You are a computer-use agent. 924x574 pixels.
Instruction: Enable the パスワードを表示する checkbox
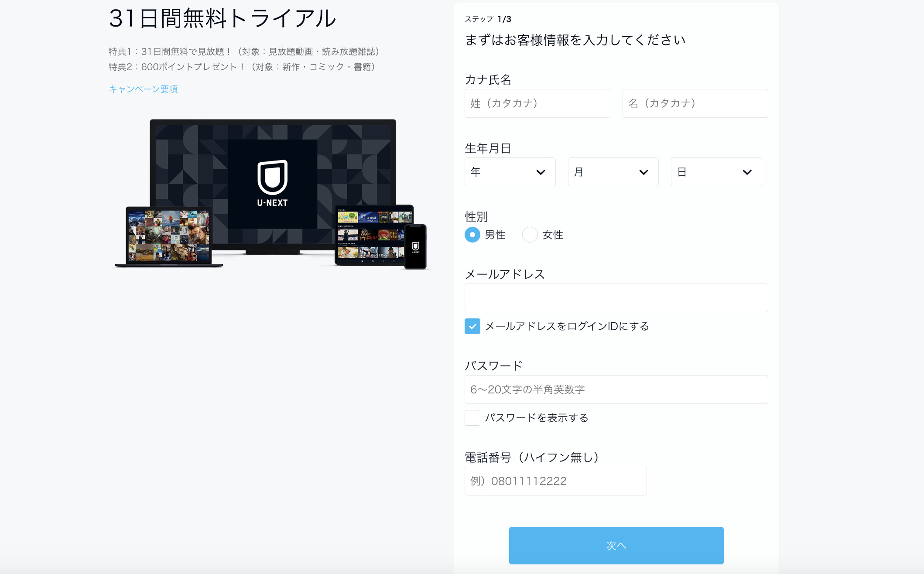click(472, 418)
